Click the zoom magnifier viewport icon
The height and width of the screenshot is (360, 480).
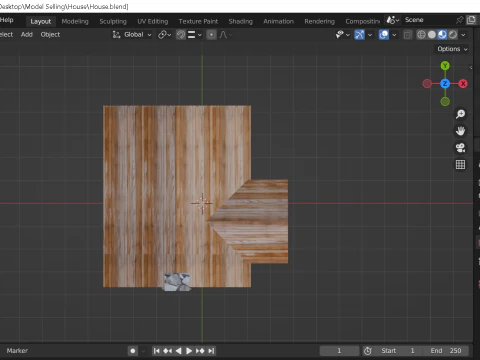[x=460, y=114]
